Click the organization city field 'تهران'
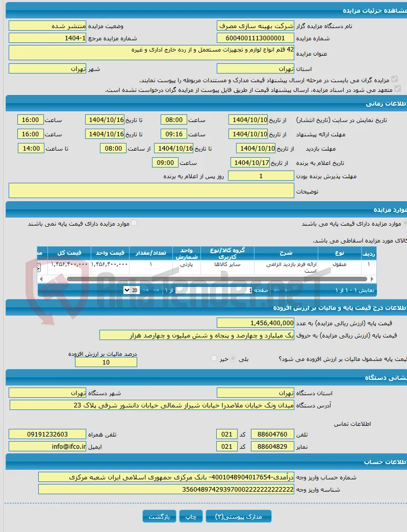Image resolution: width=407 pixels, height=532 pixels. click(x=47, y=393)
